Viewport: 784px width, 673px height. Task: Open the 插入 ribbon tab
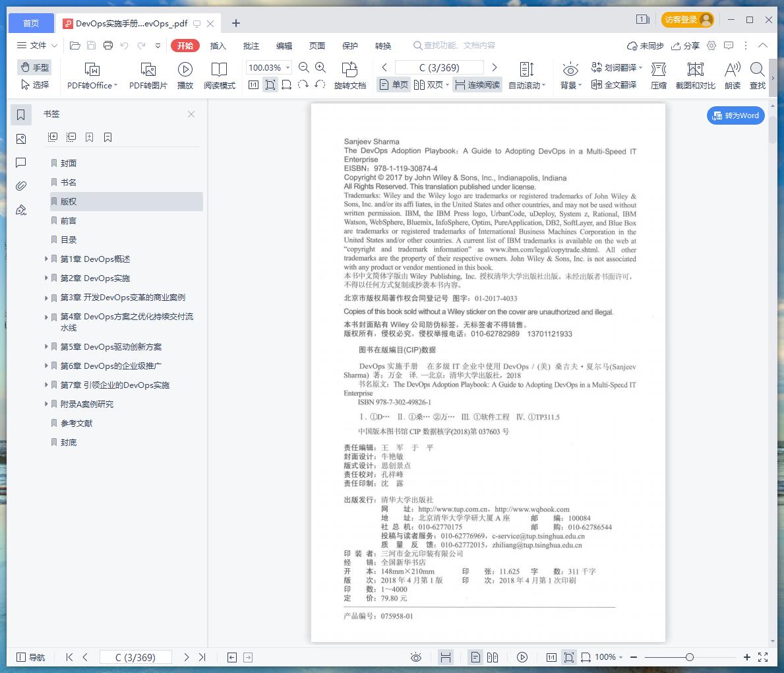pyautogui.click(x=218, y=46)
